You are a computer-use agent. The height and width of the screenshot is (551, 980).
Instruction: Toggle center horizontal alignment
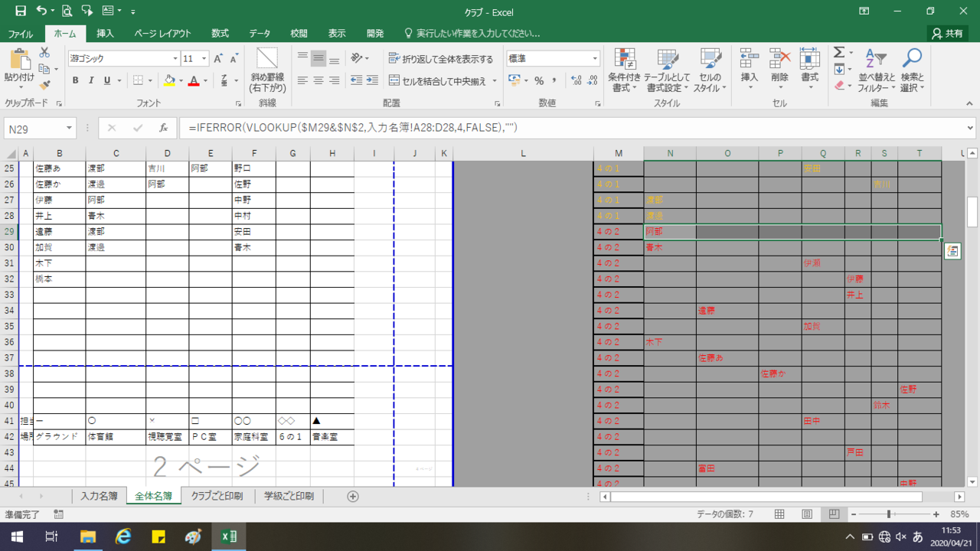(318, 80)
